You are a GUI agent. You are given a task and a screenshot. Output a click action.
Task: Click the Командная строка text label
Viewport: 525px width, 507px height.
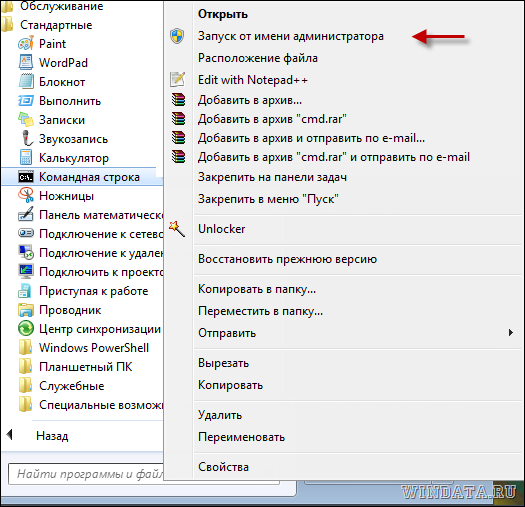(x=89, y=177)
